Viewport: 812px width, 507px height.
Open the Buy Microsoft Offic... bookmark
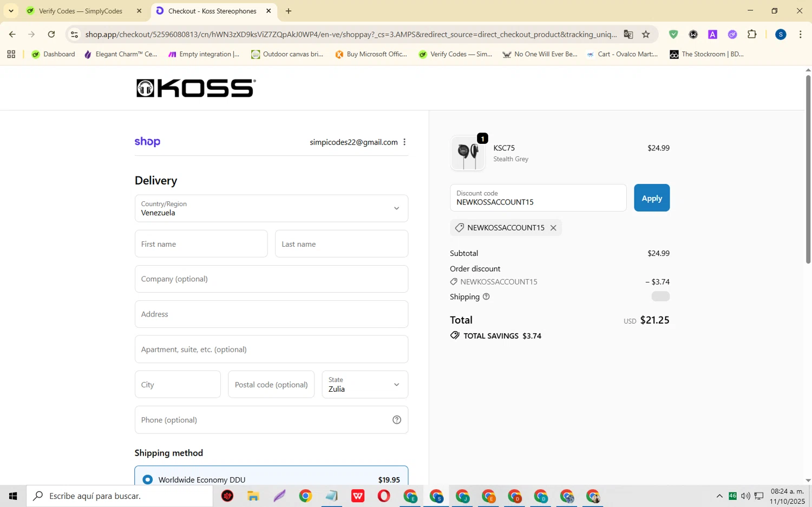[371, 54]
